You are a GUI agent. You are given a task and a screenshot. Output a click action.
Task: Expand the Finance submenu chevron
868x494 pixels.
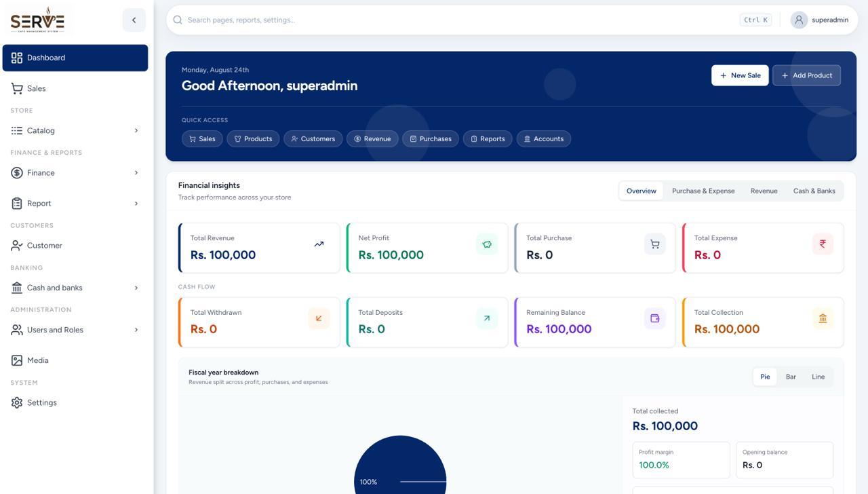click(136, 173)
